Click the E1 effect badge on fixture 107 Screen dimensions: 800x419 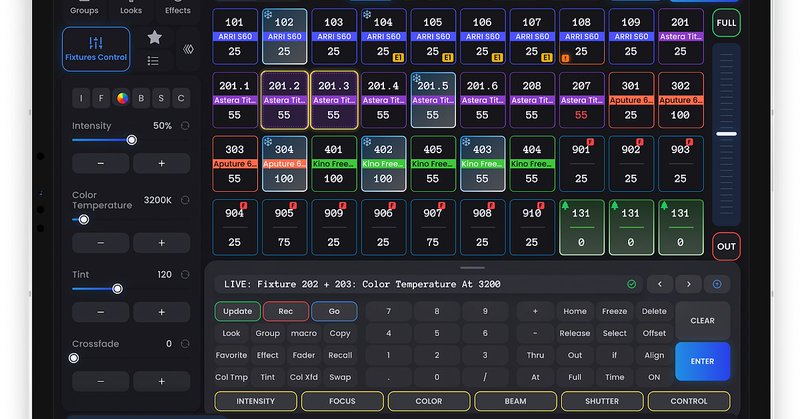pos(546,58)
